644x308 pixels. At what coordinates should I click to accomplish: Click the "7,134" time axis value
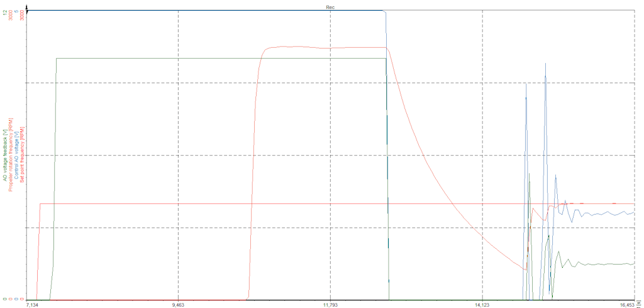coord(33,305)
